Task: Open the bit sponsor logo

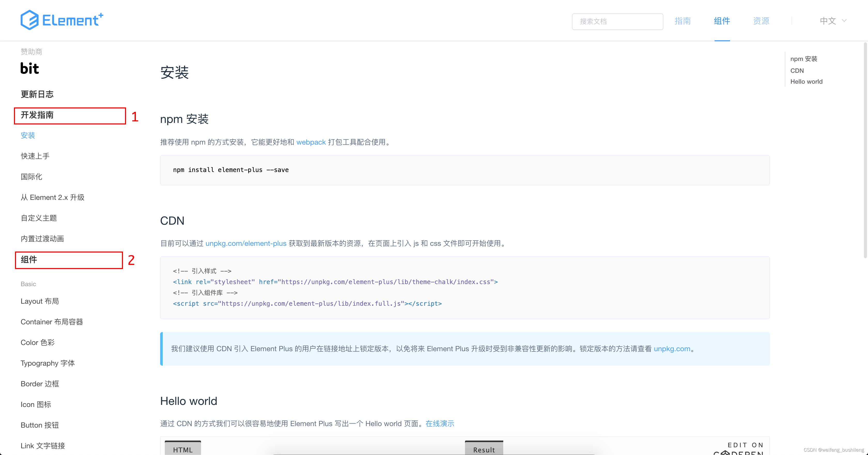Action: 30,68
